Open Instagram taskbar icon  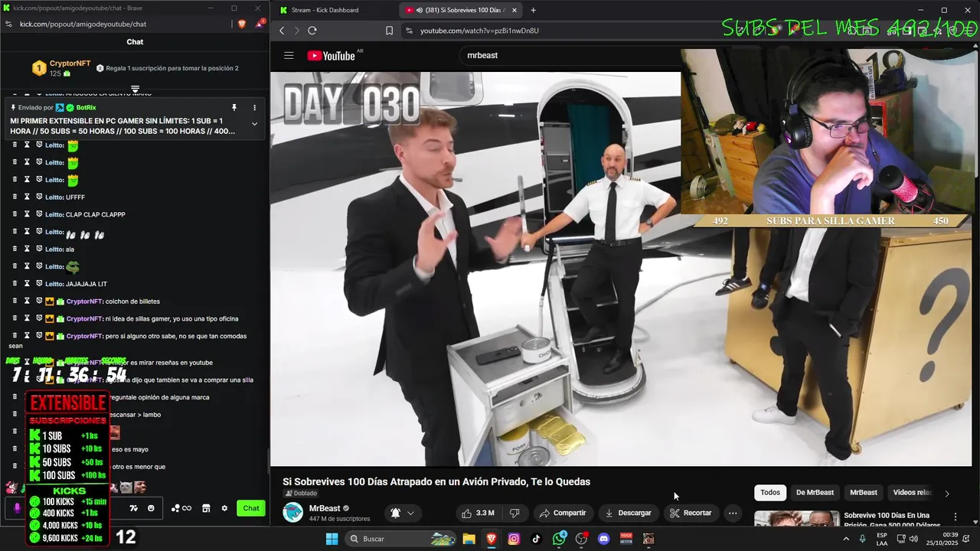coord(514,539)
